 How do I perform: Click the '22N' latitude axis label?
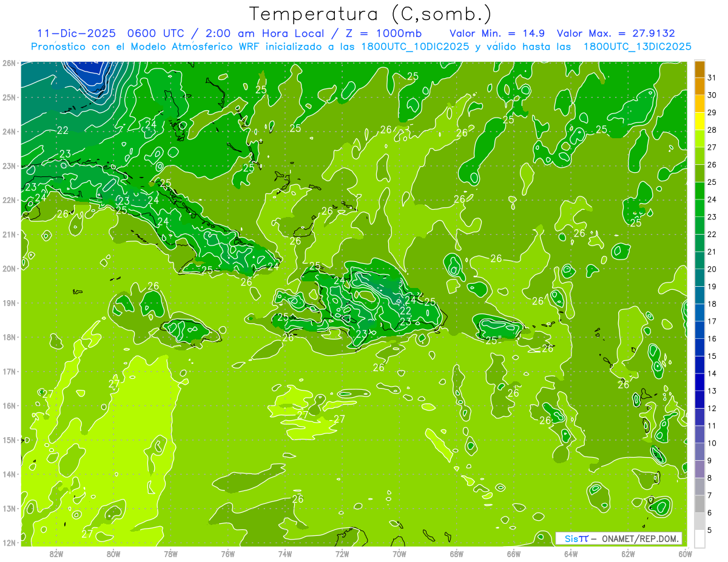tap(9, 200)
